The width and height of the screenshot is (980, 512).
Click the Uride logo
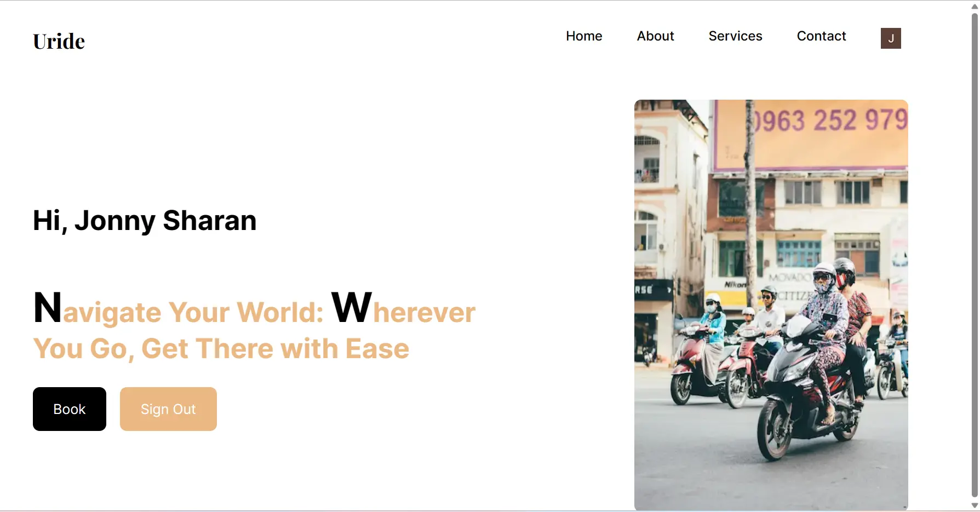coord(59,41)
